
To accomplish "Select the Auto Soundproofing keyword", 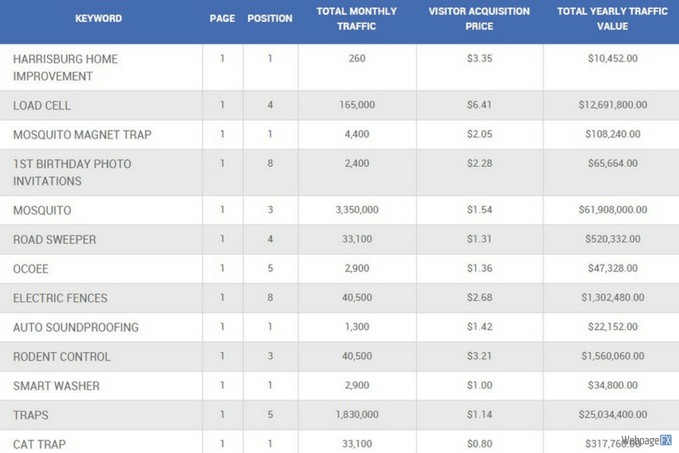I will tap(76, 327).
